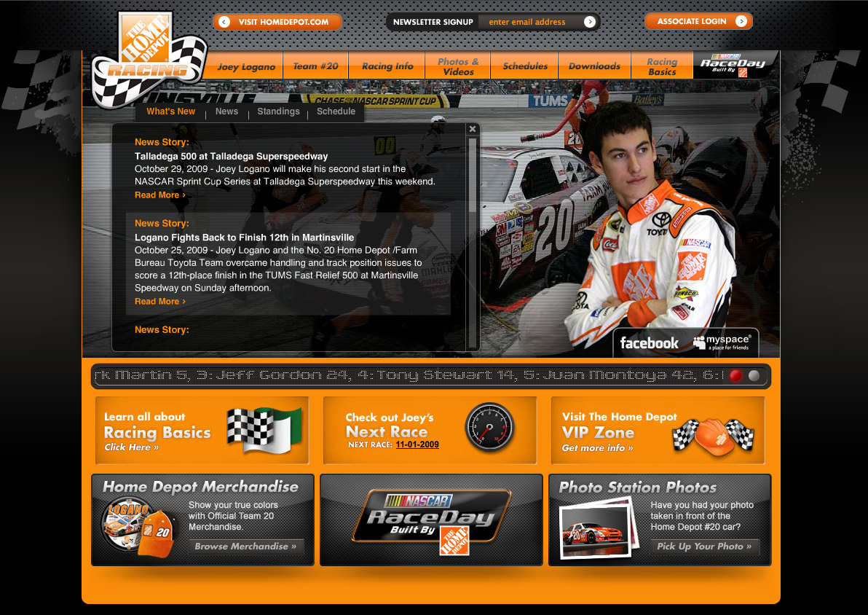Open the Downloads menu

pyautogui.click(x=594, y=66)
